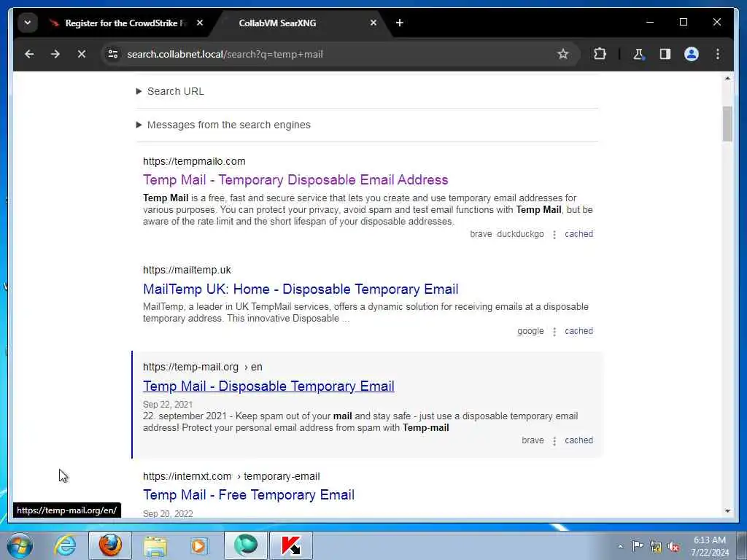Open the taskbar clock showing 6:13 AM
Viewport: 747px width, 560px height.
(709, 546)
